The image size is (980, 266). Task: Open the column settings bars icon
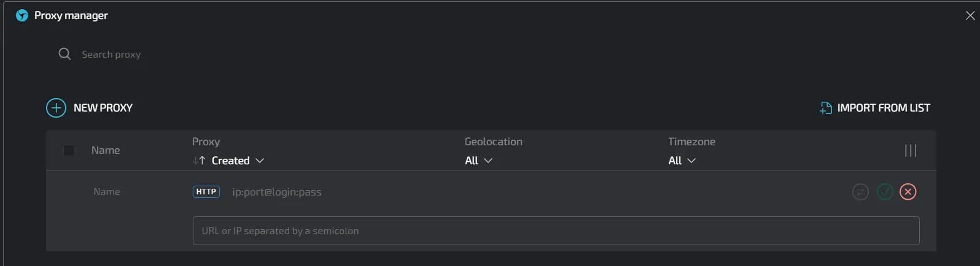pyautogui.click(x=910, y=150)
